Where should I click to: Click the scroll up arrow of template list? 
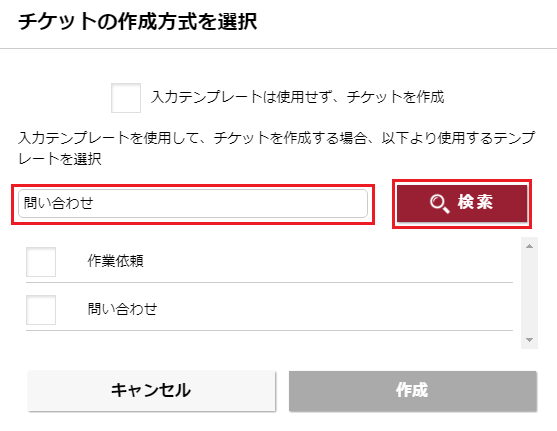click(x=529, y=246)
